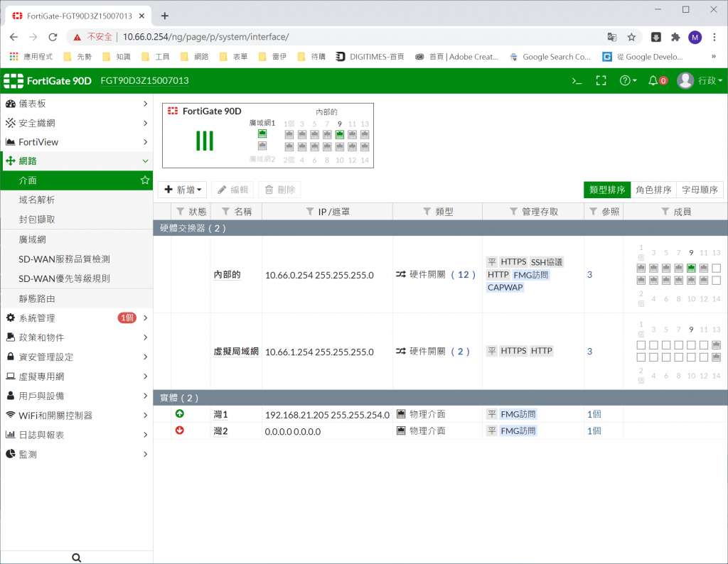The width and height of the screenshot is (728, 564).
Task: Open the 行政 user account menu
Action: (x=700, y=81)
